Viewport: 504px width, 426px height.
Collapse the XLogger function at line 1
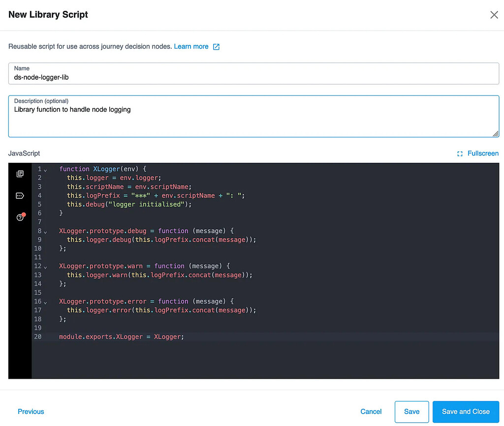point(46,169)
